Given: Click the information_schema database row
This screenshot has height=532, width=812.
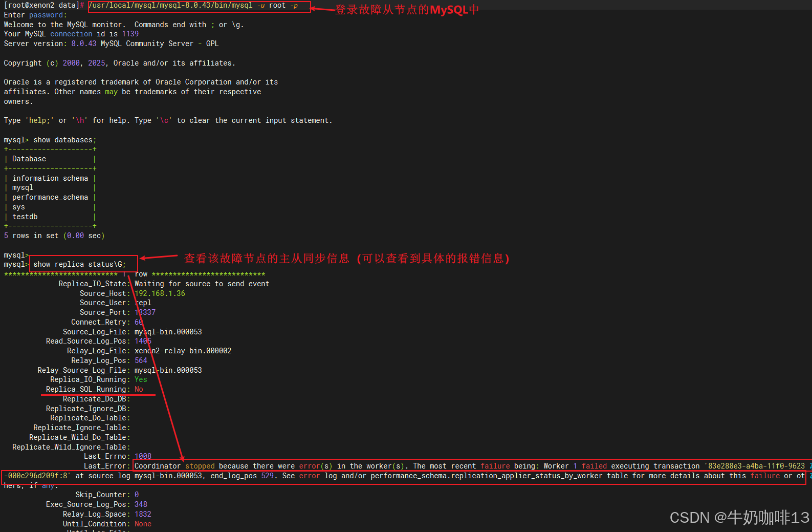Looking at the screenshot, I should point(50,178).
